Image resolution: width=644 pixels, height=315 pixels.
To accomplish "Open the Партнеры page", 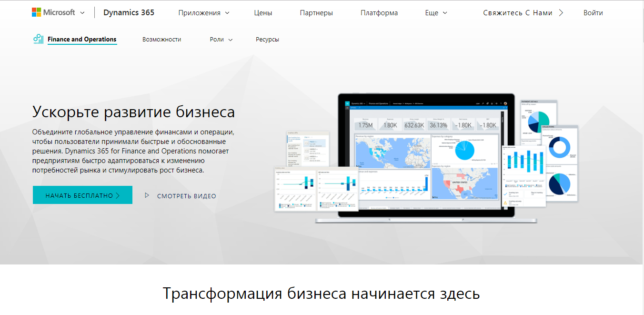I will coord(317,13).
